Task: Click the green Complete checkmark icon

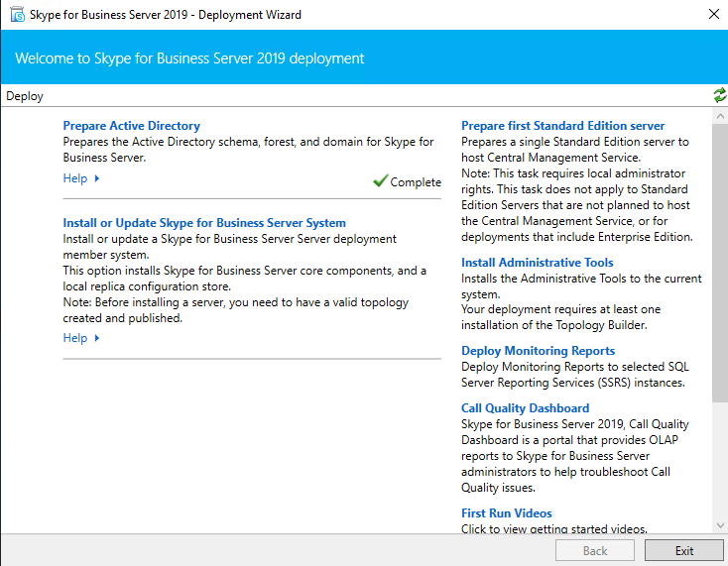Action: pyautogui.click(x=380, y=181)
